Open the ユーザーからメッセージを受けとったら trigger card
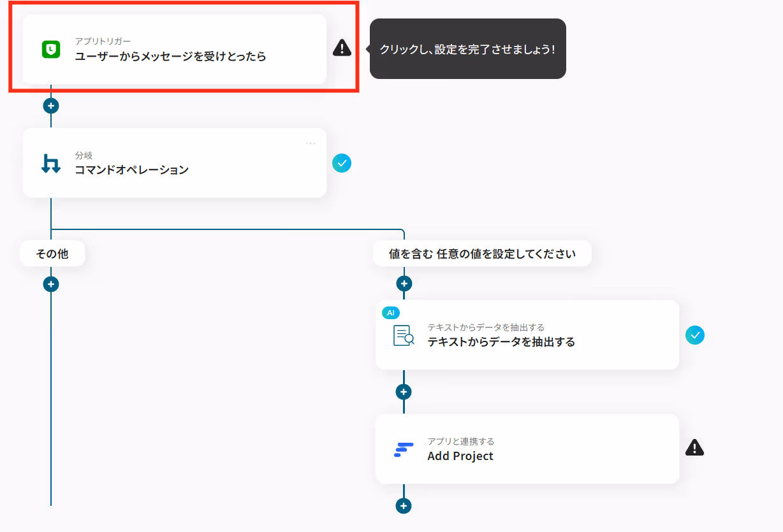The height and width of the screenshot is (532, 783). coord(175,49)
